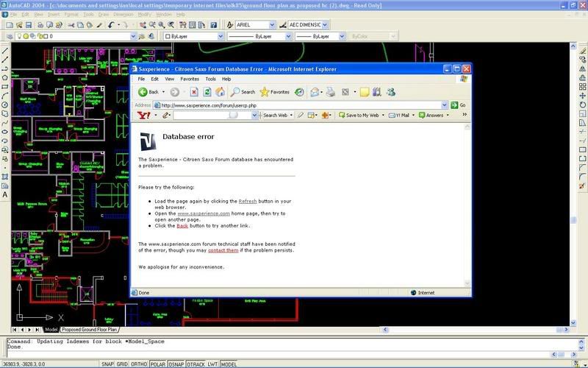Click AutoCAD's New drawing icon
Viewport: 588px width, 368px height.
10,25
